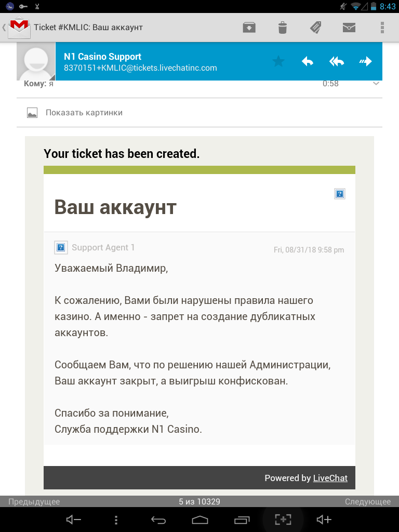Viewport: 399px width, 532px height.
Task: Archive this email conversation
Action: click(x=249, y=28)
